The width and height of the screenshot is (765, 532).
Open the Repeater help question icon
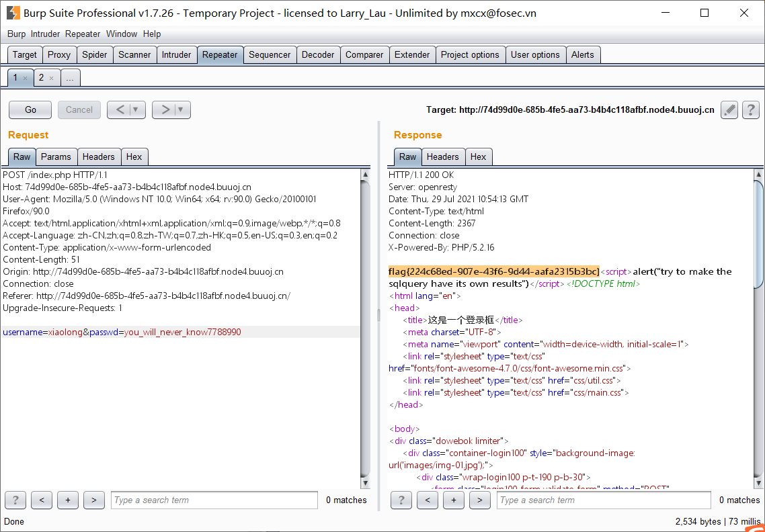click(x=751, y=109)
